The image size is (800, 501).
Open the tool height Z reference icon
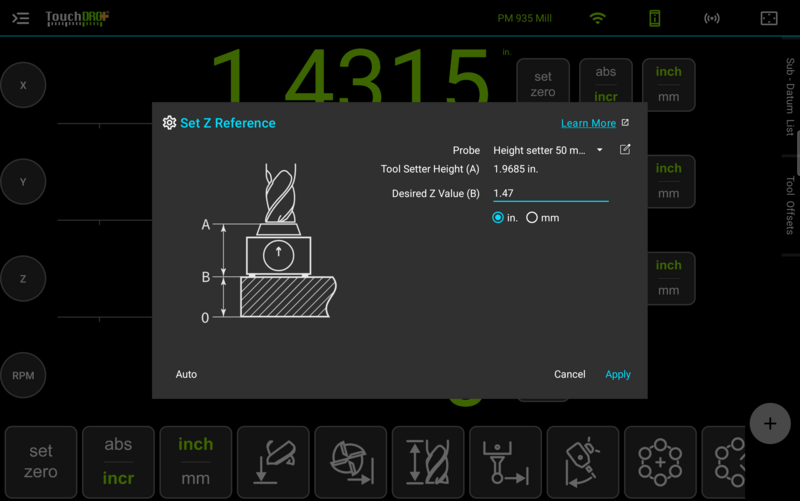[428, 462]
